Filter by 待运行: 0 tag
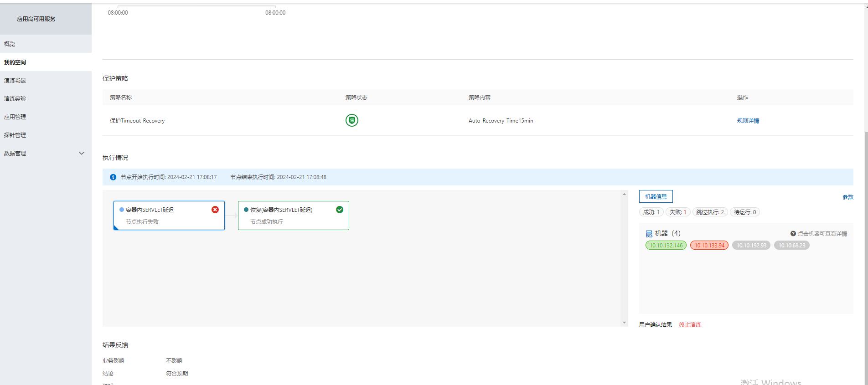The image size is (868, 385). point(745,212)
